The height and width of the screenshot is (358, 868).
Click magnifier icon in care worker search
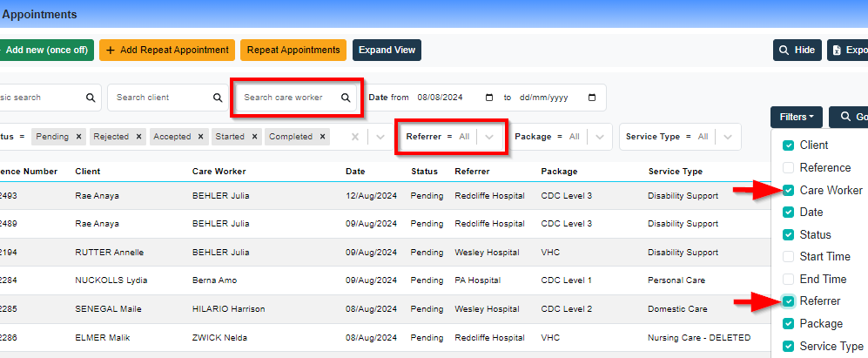tap(346, 98)
